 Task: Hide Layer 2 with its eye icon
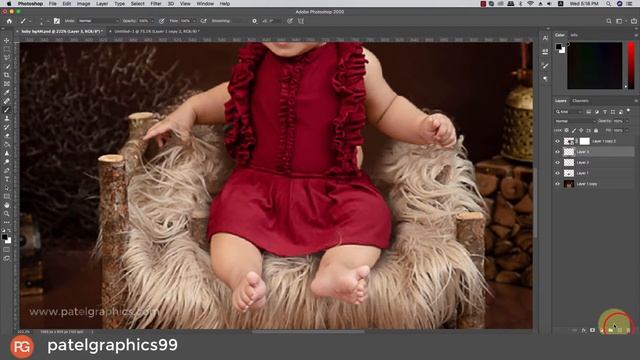tap(558, 162)
